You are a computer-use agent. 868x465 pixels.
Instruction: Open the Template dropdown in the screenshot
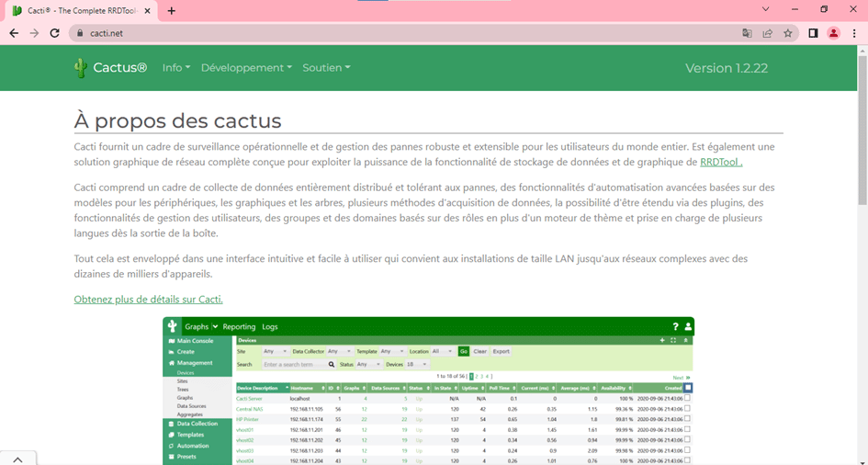(392, 351)
